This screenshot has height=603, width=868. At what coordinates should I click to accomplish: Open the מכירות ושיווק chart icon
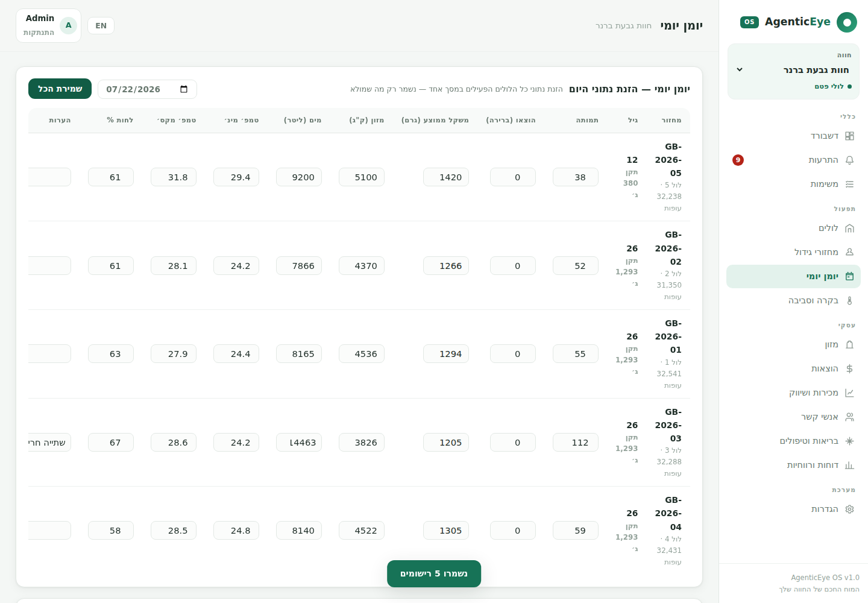click(849, 393)
